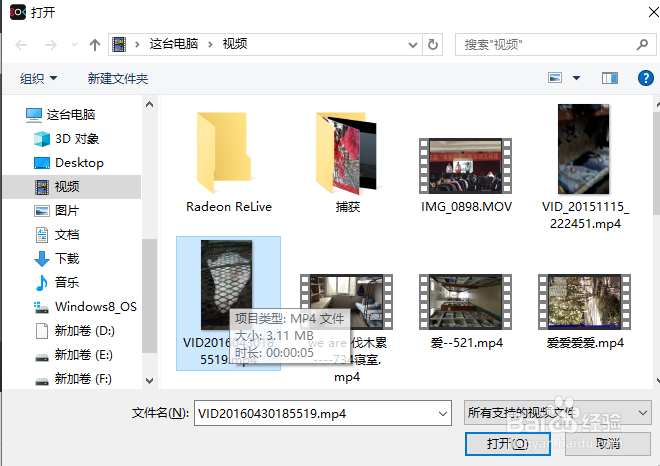Open 新加卷 (E:) drive
The image size is (660, 466).
pos(83,354)
